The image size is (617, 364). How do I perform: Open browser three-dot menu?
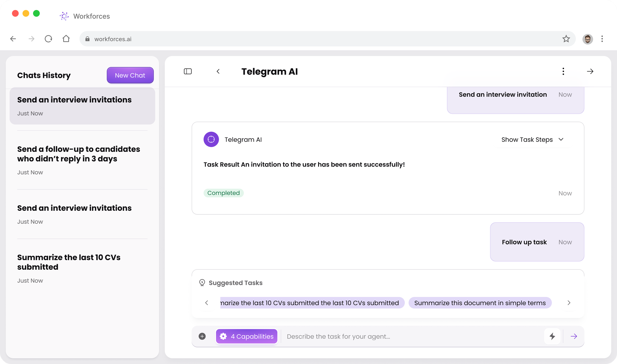point(602,39)
